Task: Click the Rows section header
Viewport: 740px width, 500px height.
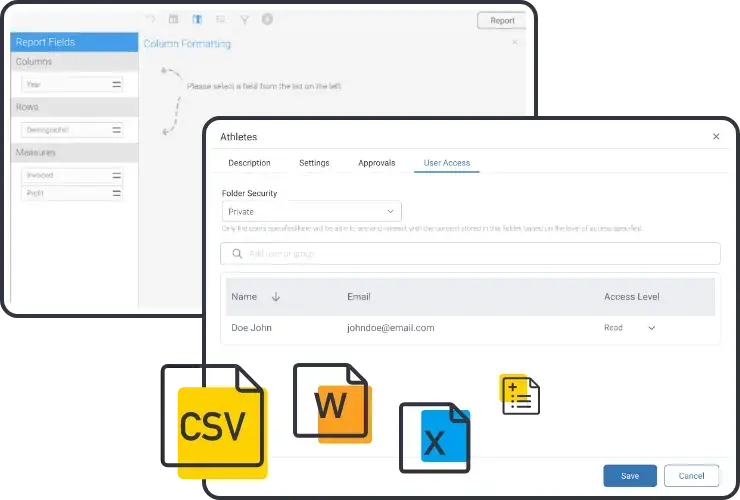Action: click(x=74, y=107)
